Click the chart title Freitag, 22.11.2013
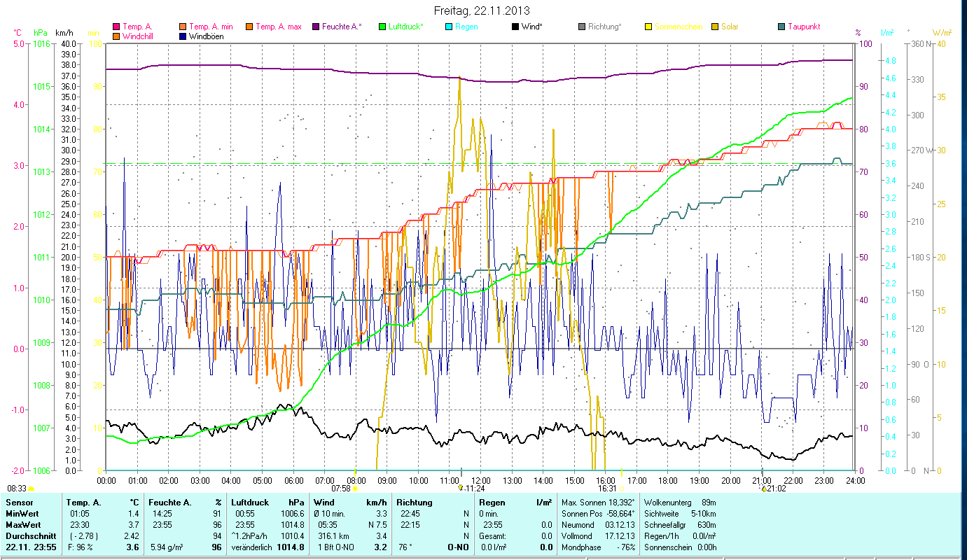Image resolution: width=967 pixels, height=560 pixels. pos(482,10)
